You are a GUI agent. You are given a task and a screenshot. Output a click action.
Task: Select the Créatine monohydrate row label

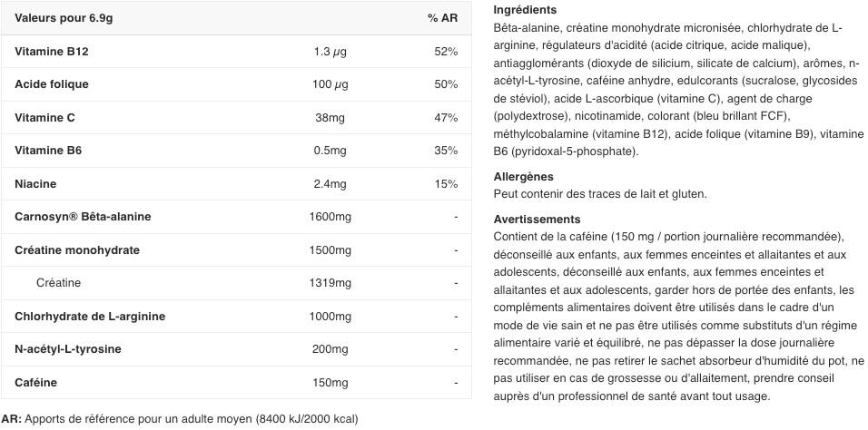pos(77,250)
